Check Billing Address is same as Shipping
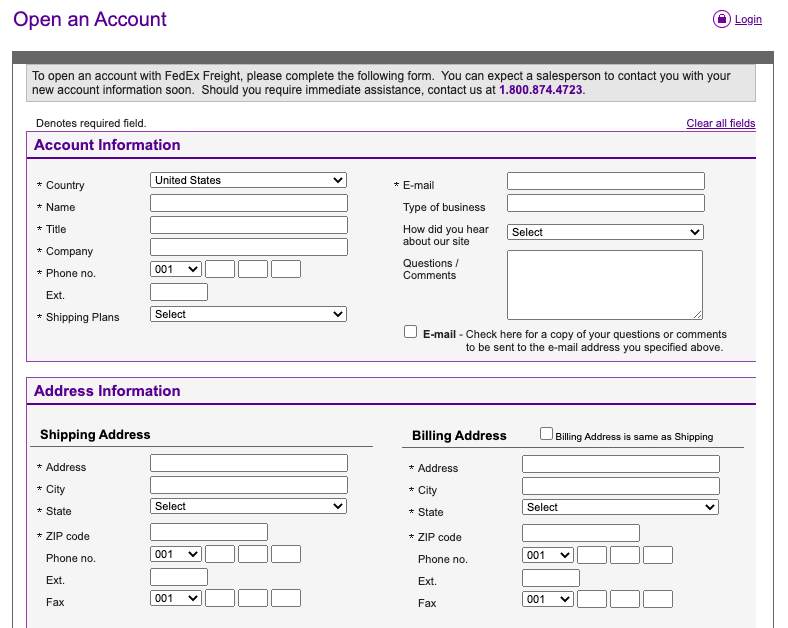The width and height of the screenshot is (788, 628). 546,434
